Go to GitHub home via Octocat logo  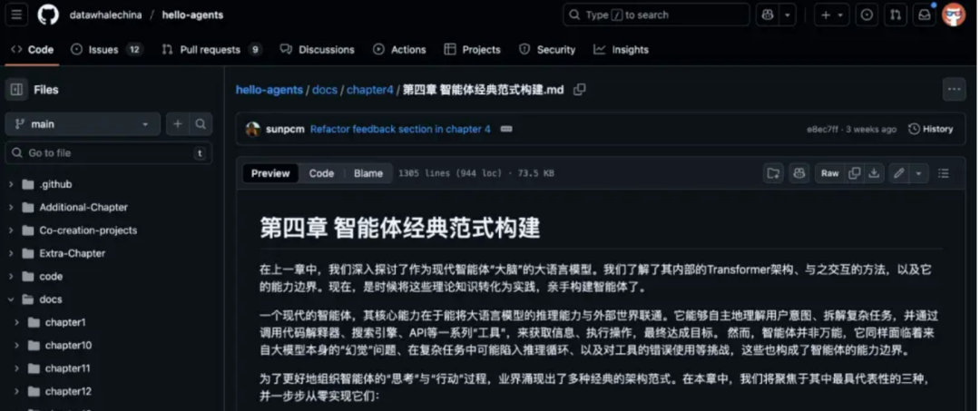[x=48, y=15]
